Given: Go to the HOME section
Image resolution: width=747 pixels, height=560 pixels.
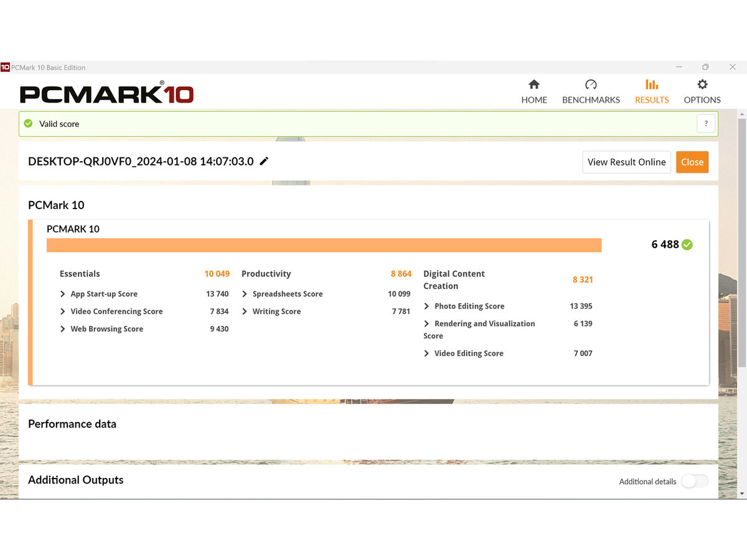Looking at the screenshot, I should [534, 91].
